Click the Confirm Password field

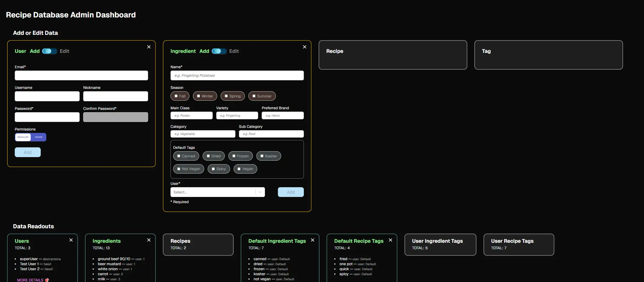pos(116,117)
